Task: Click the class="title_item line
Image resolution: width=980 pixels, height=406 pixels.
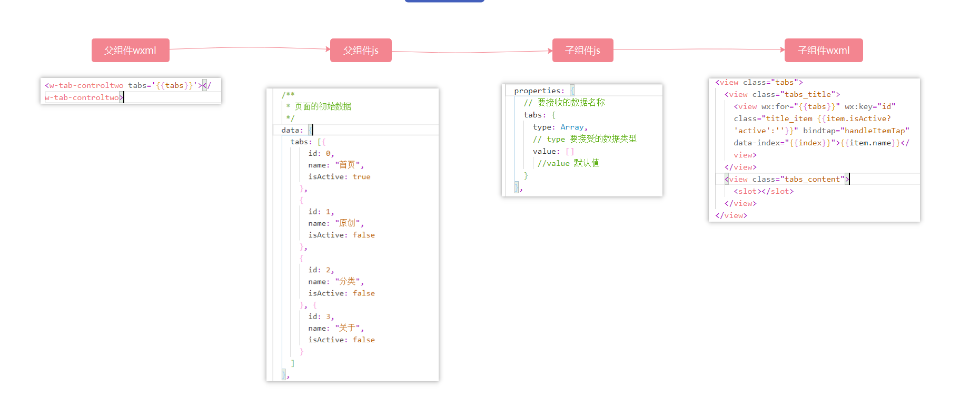Action: [813, 118]
